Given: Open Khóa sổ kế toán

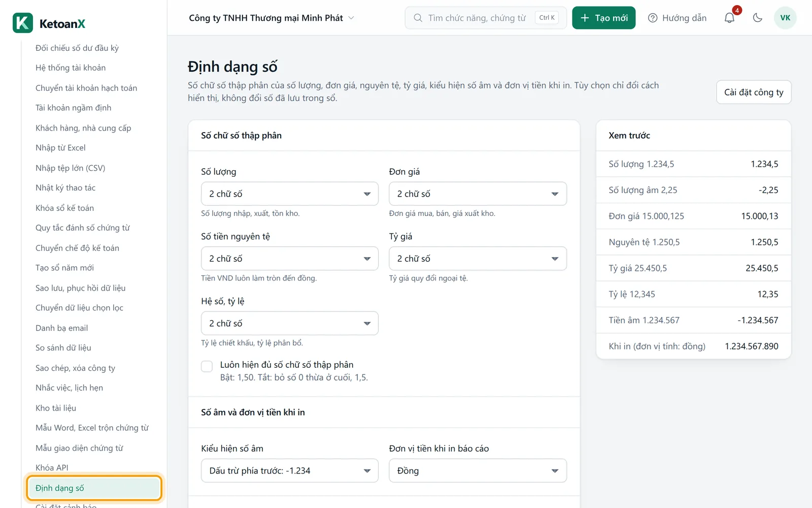Looking at the screenshot, I should tap(64, 208).
